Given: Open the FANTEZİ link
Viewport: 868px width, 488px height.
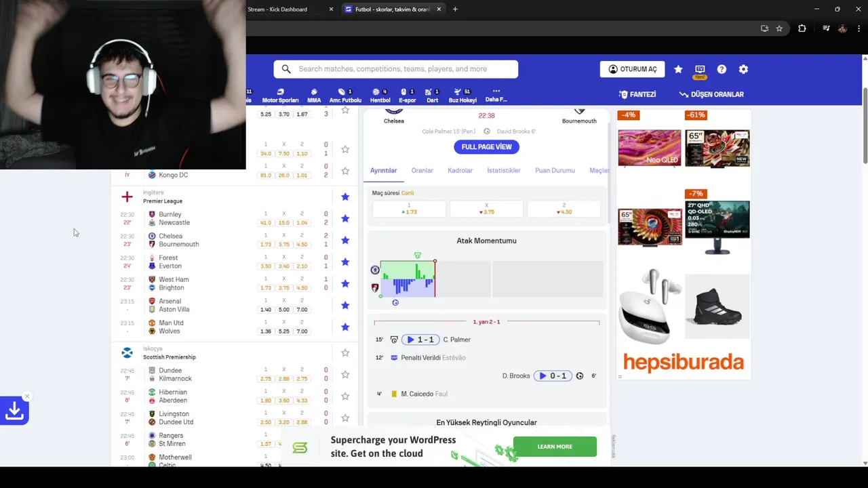Looking at the screenshot, I should [x=637, y=94].
